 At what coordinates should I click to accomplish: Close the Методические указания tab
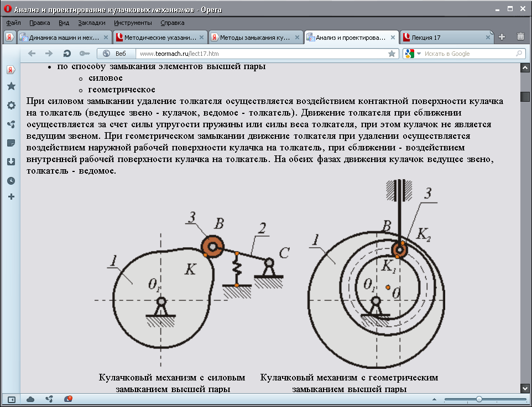tap(201, 37)
